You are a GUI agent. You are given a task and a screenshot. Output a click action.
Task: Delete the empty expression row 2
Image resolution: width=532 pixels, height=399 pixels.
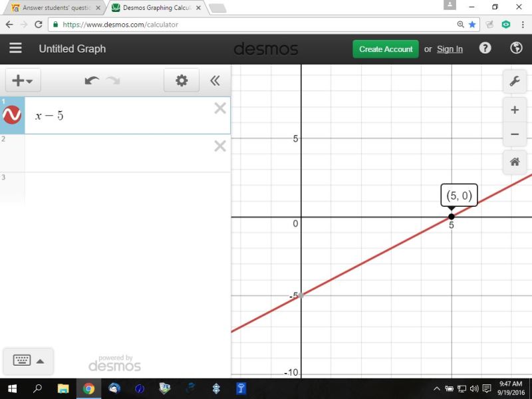[220, 146]
